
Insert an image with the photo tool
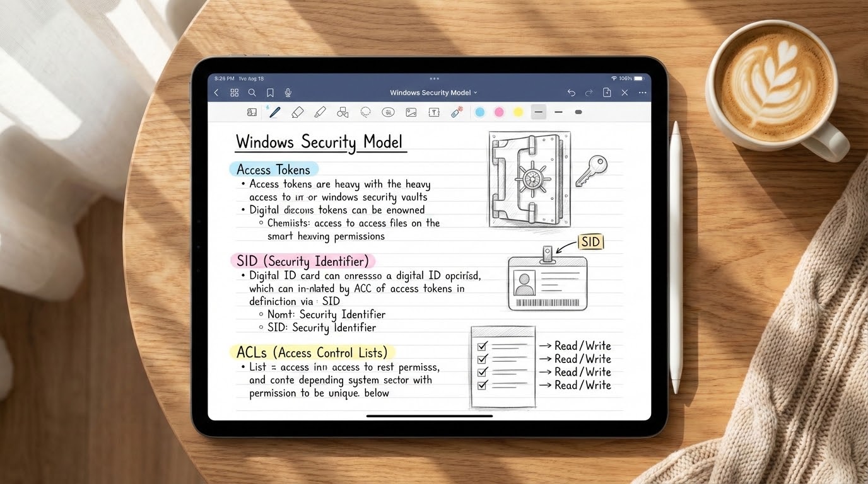click(x=411, y=112)
